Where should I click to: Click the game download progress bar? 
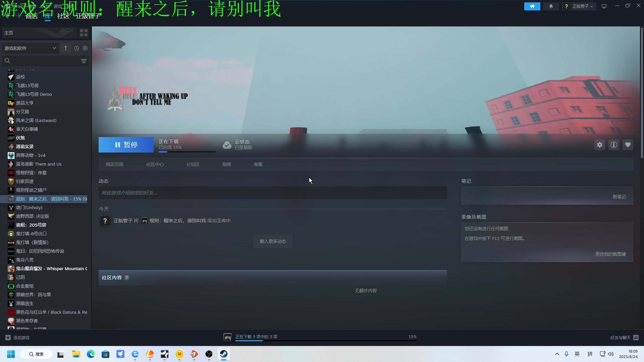(x=187, y=152)
